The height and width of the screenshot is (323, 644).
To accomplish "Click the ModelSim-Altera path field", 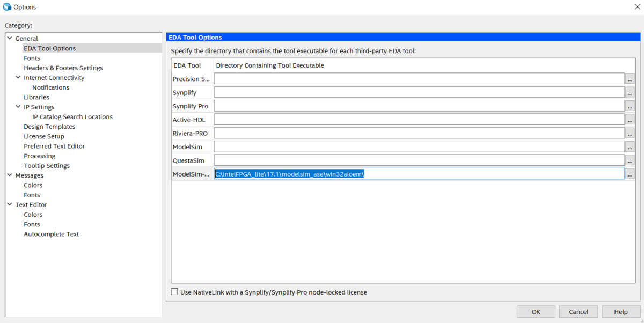I will (419, 174).
